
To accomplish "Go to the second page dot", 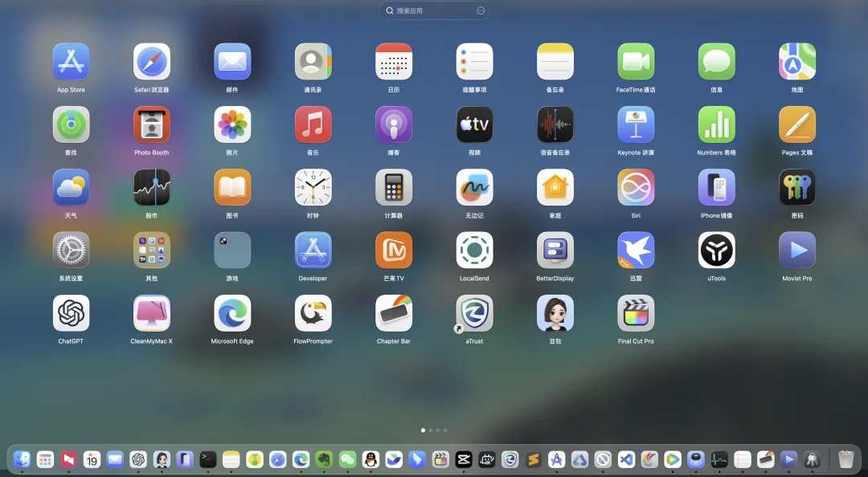I will pos(431,430).
